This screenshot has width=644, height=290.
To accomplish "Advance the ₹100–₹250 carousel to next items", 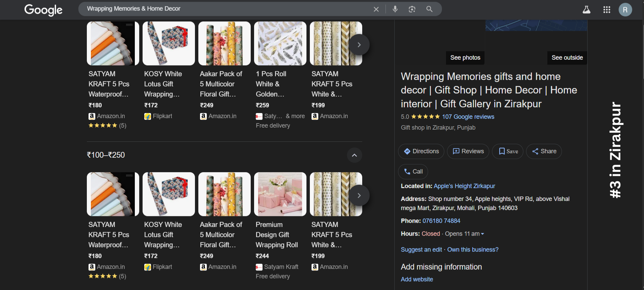I will [359, 195].
